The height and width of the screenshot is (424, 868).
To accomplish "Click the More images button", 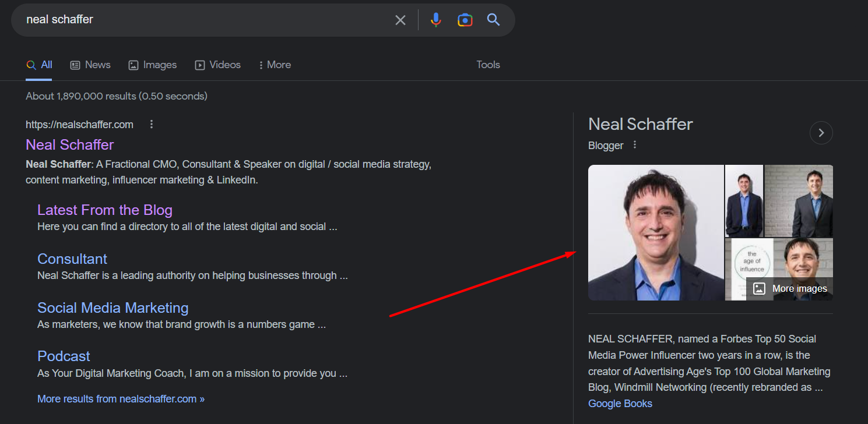I will click(789, 288).
